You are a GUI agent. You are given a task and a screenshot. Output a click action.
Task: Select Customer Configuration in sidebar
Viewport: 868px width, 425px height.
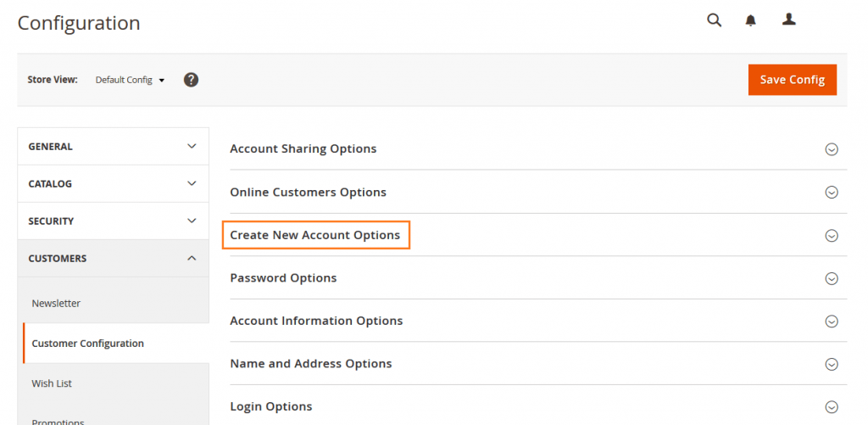(88, 344)
